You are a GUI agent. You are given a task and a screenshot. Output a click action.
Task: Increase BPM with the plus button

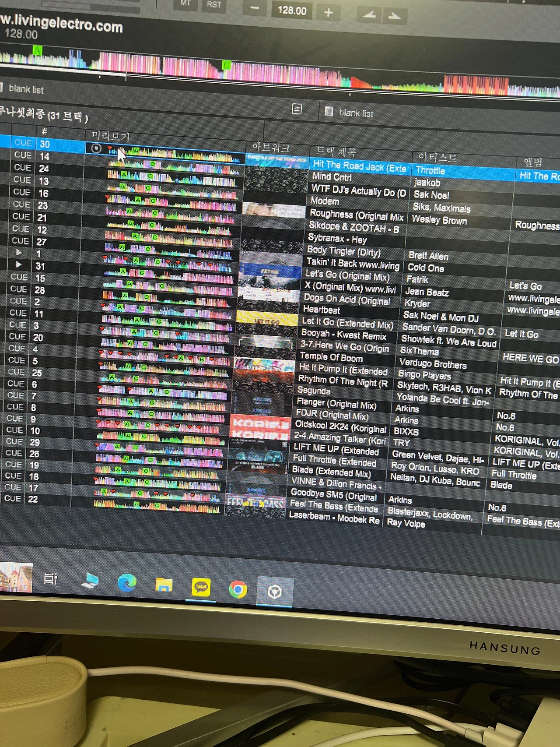tap(328, 13)
